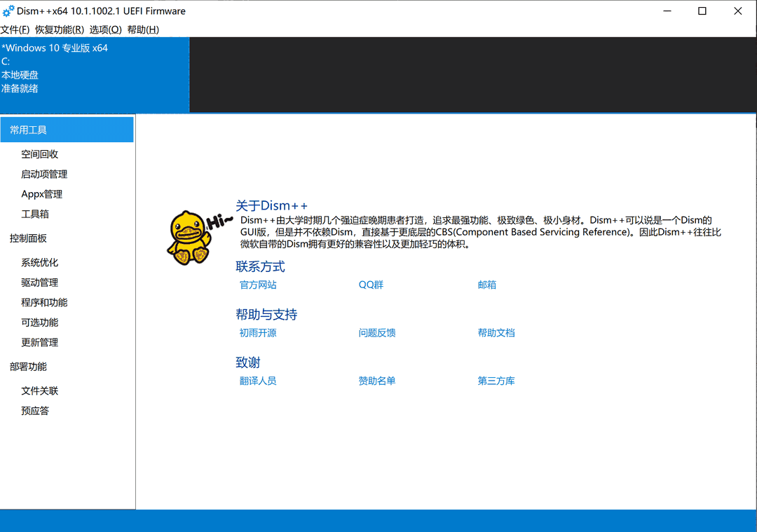The image size is (757, 532).
Task: Open the 恢复功能(R) menu
Action: pyautogui.click(x=60, y=29)
